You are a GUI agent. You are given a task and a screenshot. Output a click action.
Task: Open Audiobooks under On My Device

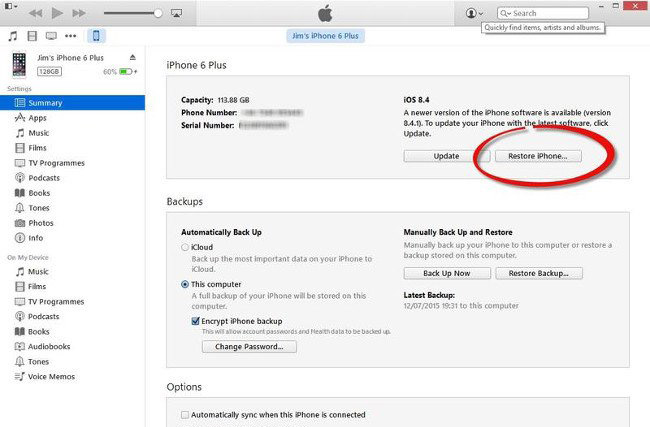tap(73, 347)
